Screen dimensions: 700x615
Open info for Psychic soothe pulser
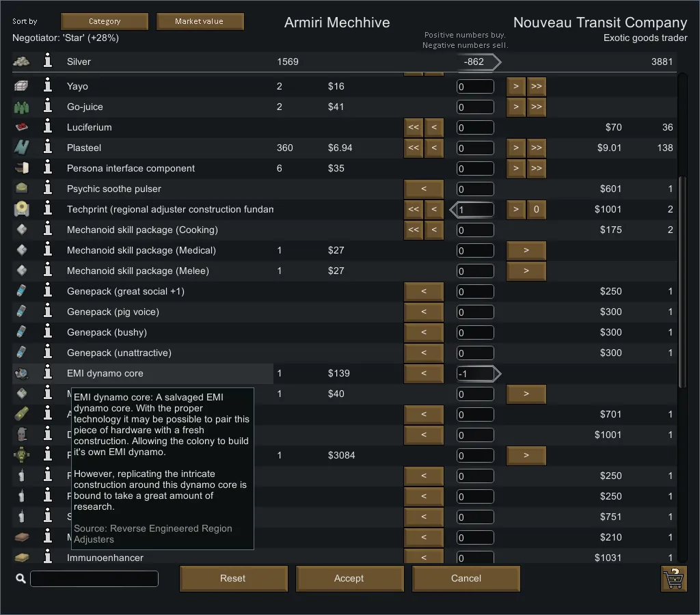[48, 189]
